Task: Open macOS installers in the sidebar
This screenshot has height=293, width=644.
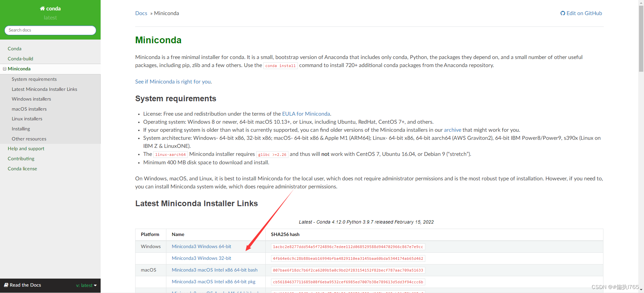Action: coord(29,109)
